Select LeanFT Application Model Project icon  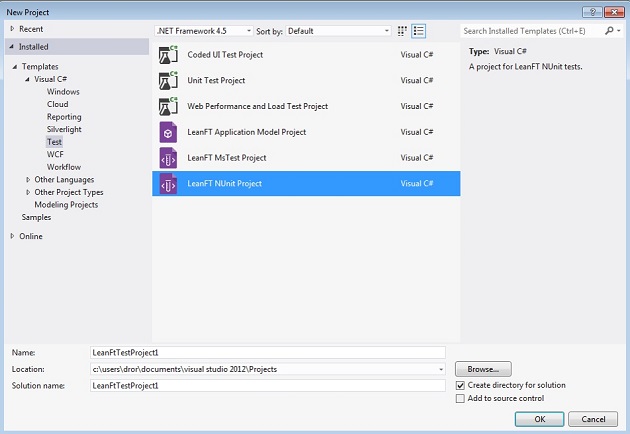pos(168,132)
